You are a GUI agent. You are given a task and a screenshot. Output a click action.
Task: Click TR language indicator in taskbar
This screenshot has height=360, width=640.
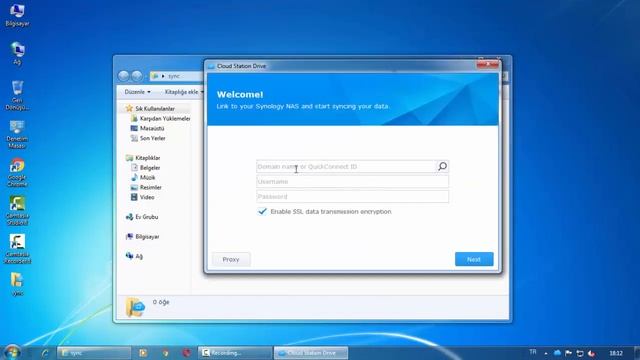click(x=533, y=352)
